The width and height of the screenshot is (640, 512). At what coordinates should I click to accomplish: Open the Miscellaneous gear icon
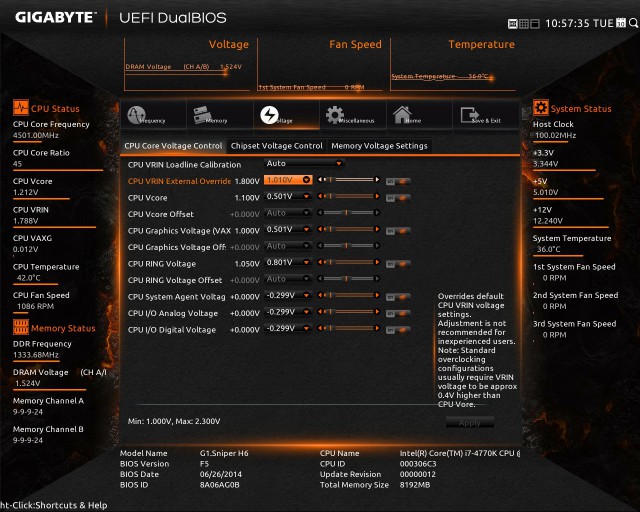pos(335,115)
